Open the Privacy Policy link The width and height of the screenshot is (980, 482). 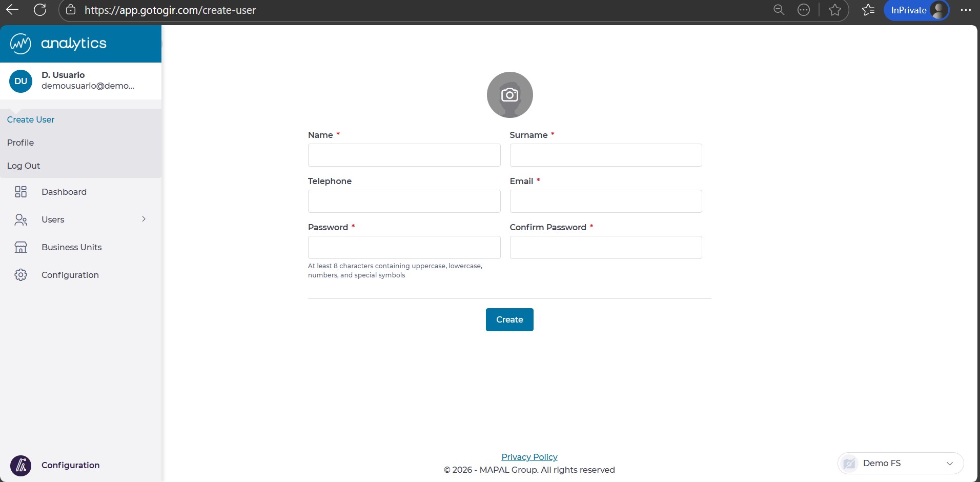(529, 457)
